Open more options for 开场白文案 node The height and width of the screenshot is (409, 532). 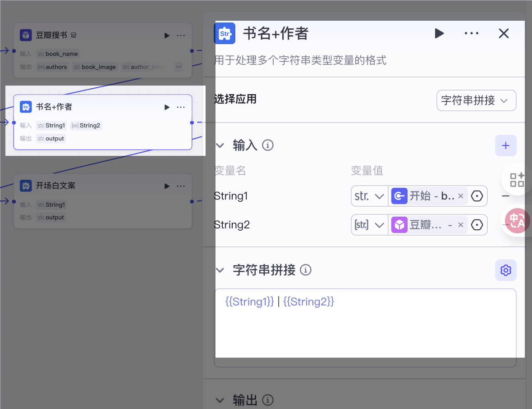point(181,186)
